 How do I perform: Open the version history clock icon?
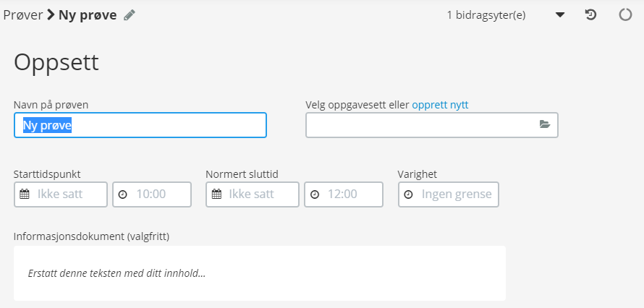pos(590,15)
